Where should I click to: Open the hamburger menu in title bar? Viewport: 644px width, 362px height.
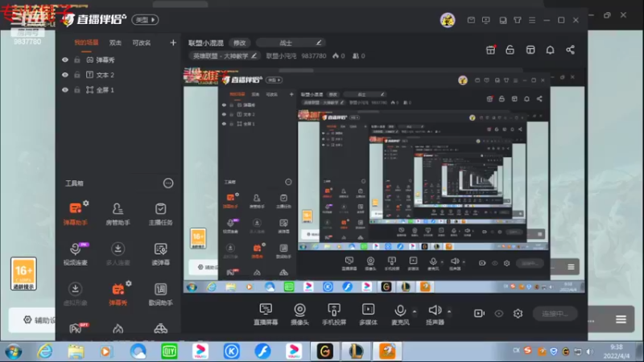pyautogui.click(x=532, y=19)
